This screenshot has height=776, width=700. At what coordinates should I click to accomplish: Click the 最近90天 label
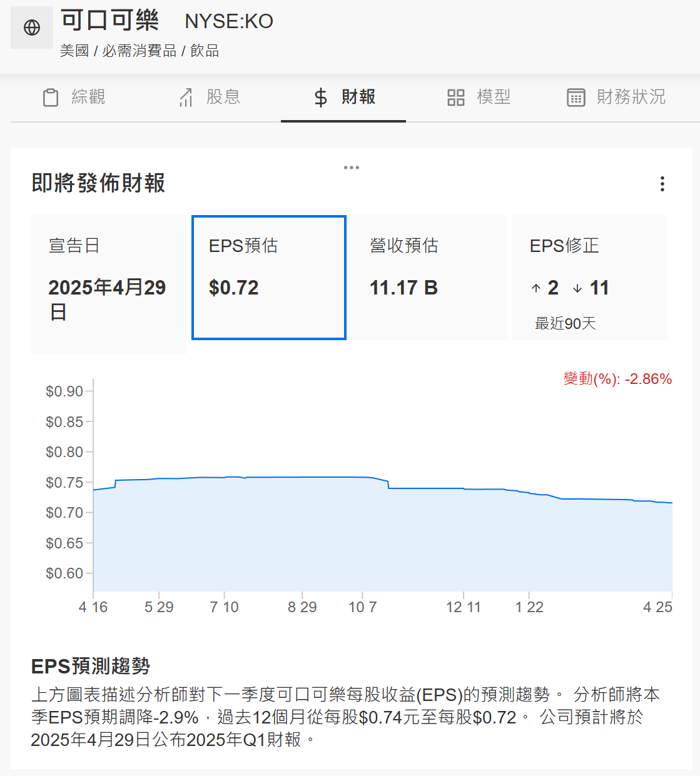[x=566, y=323]
